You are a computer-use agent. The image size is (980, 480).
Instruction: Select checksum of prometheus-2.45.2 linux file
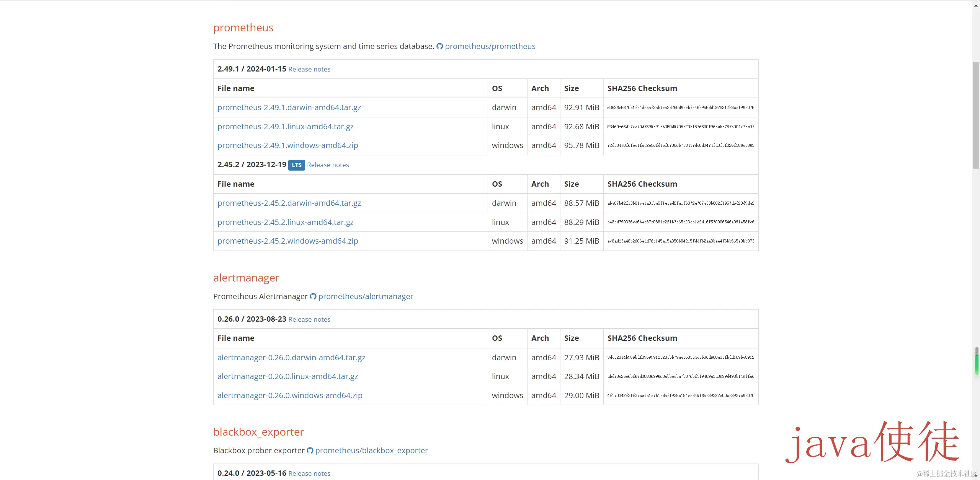tap(681, 222)
